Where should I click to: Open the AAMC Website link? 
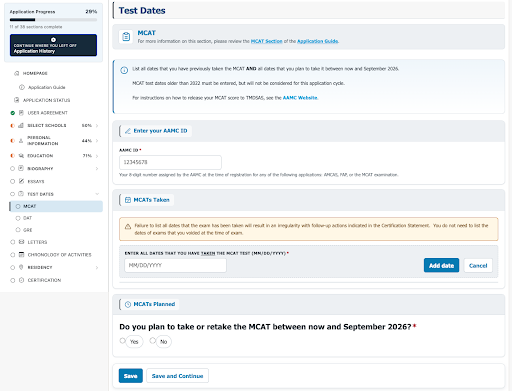(x=300, y=98)
